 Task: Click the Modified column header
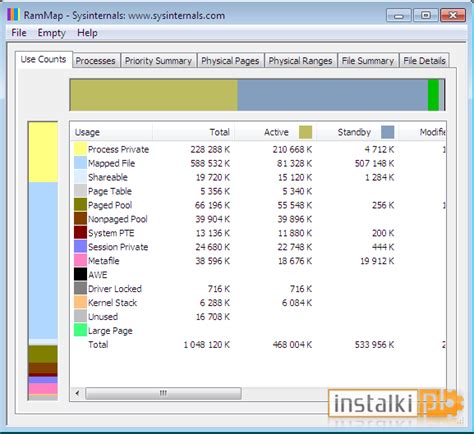pos(422,132)
